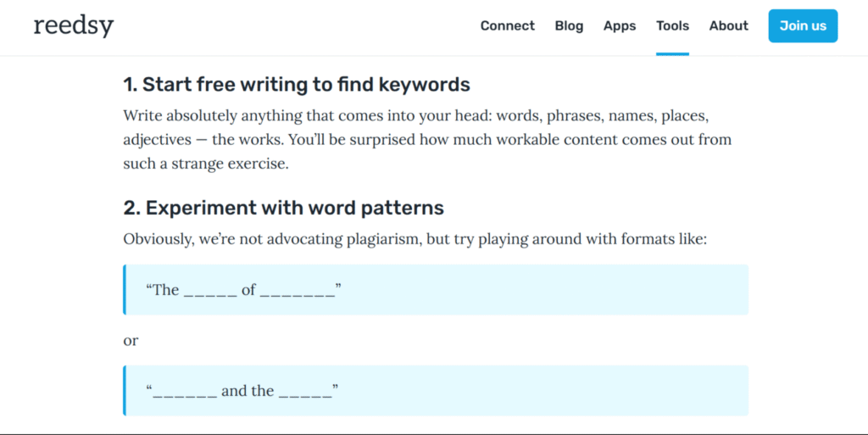This screenshot has width=868, height=435.
Task: Open the Apps navigation item
Action: 620,26
